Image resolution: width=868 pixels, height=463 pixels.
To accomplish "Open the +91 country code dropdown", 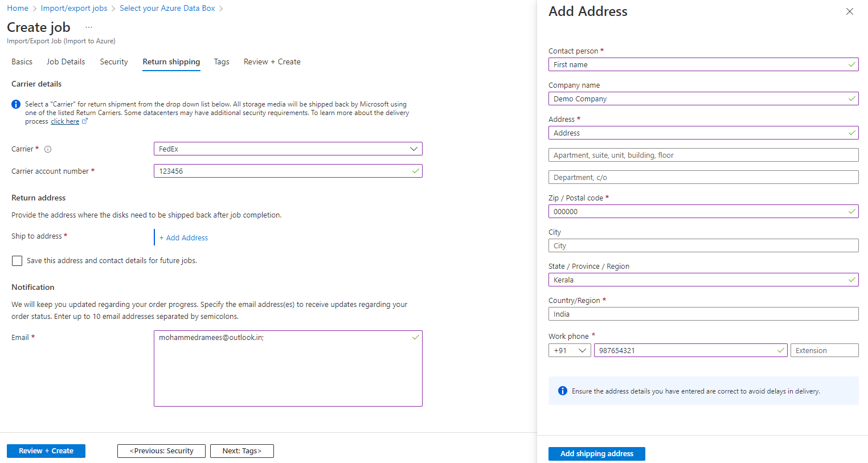I will 570,350.
